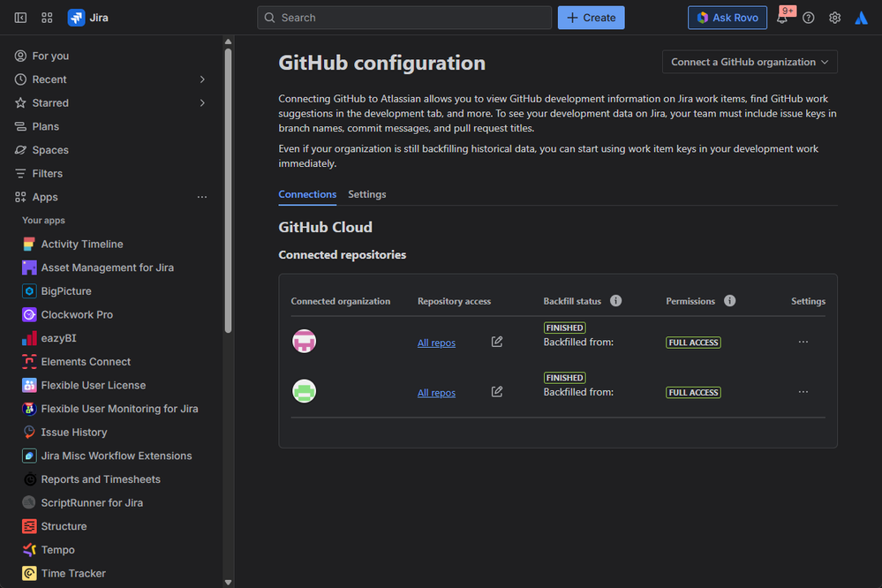Expand Connect a GitHub organization dropdown
This screenshot has width=882, height=588.
[750, 62]
